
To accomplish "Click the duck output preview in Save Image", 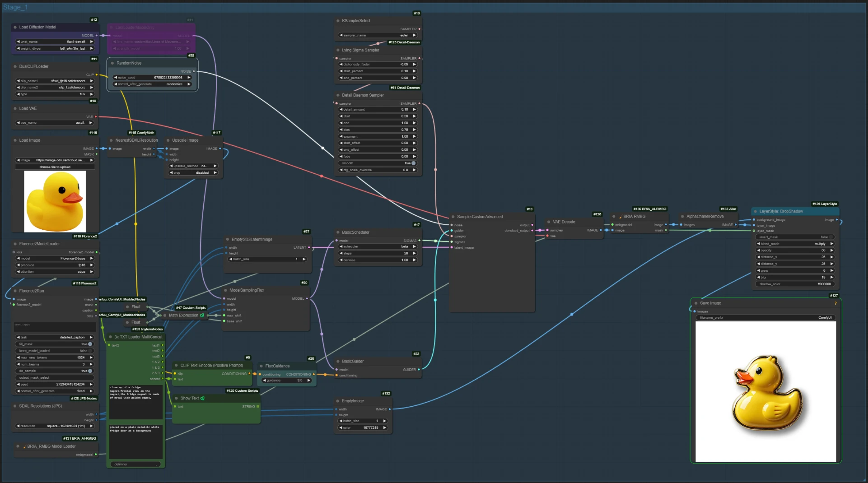I will tap(765, 391).
